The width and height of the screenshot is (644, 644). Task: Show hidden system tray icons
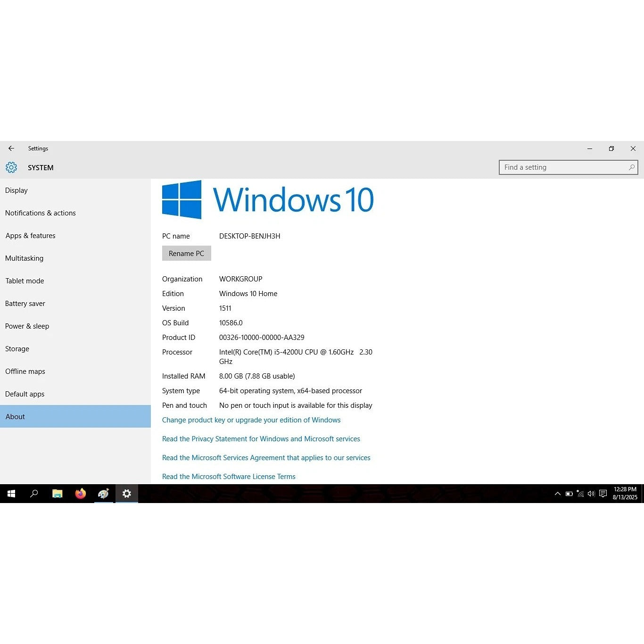[558, 494]
